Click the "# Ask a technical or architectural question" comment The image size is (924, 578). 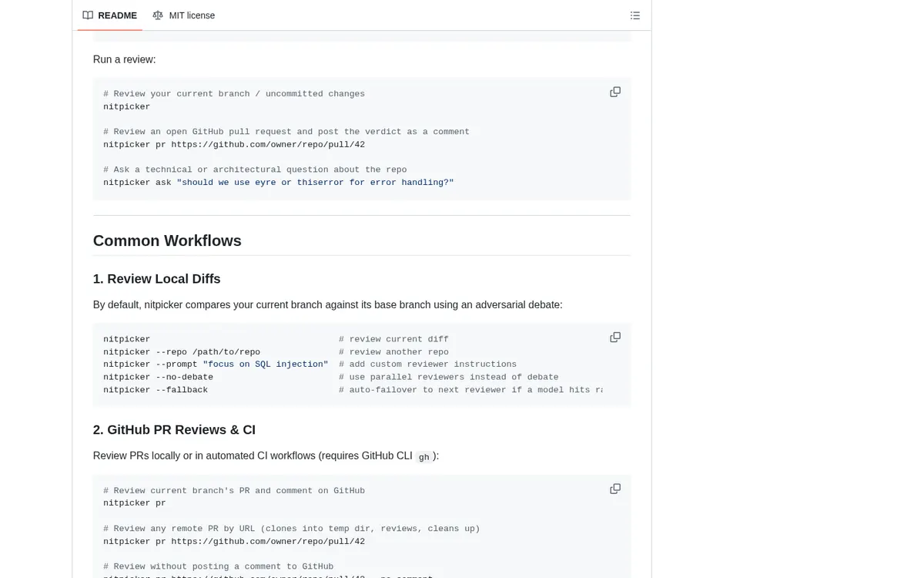[x=255, y=170]
